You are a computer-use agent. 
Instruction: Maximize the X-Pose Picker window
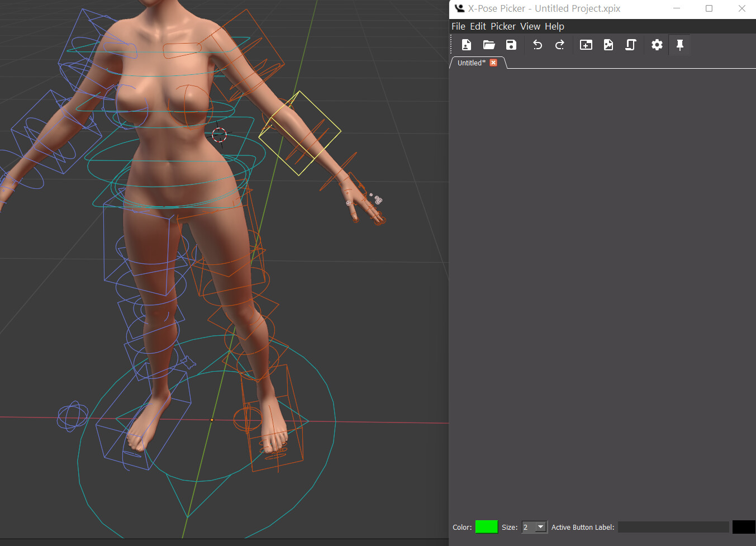(x=709, y=8)
